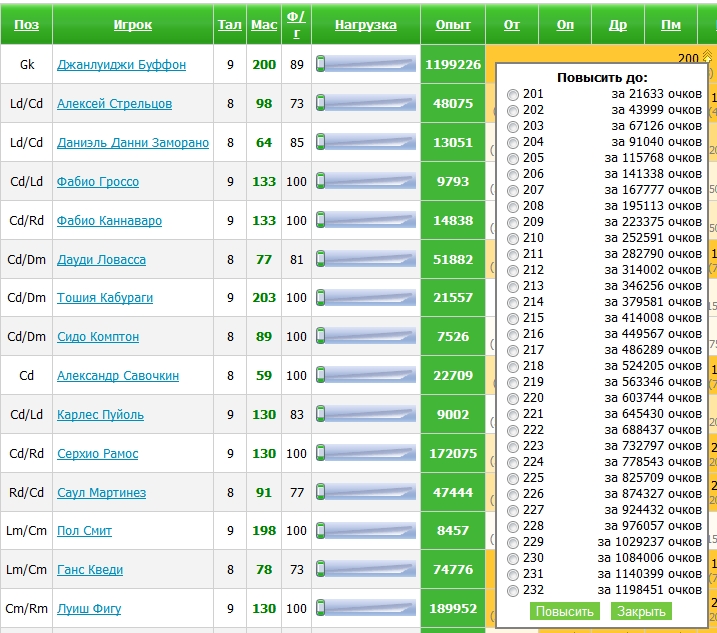Click the green load icon in Алексей Стрельцов's row
This screenshot has height=633, width=717.
321,104
